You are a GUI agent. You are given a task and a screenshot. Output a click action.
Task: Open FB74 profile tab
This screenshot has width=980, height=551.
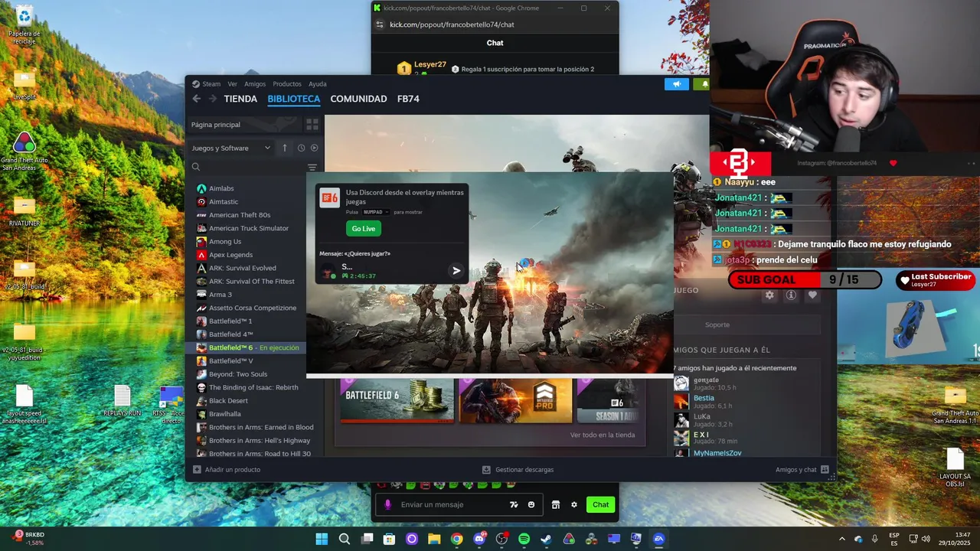tap(408, 99)
